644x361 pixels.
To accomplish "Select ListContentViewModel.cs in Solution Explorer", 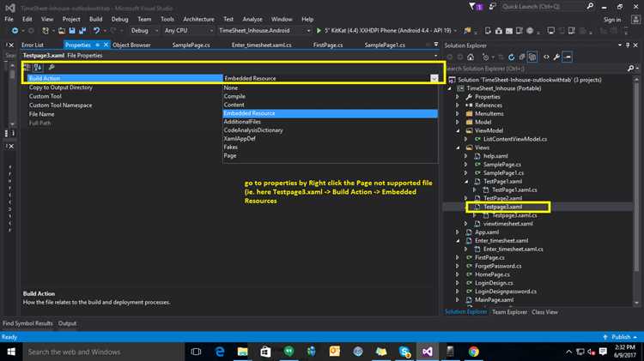I will (x=515, y=139).
